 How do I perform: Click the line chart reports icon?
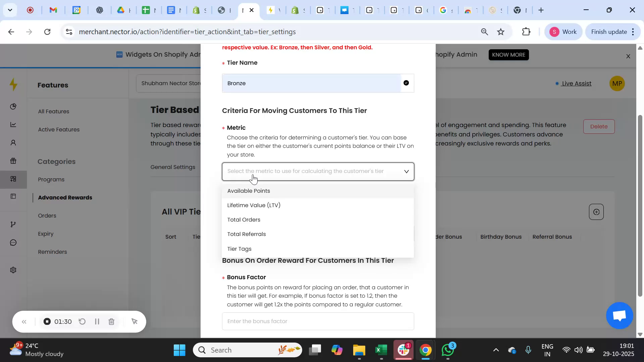coord(13,124)
